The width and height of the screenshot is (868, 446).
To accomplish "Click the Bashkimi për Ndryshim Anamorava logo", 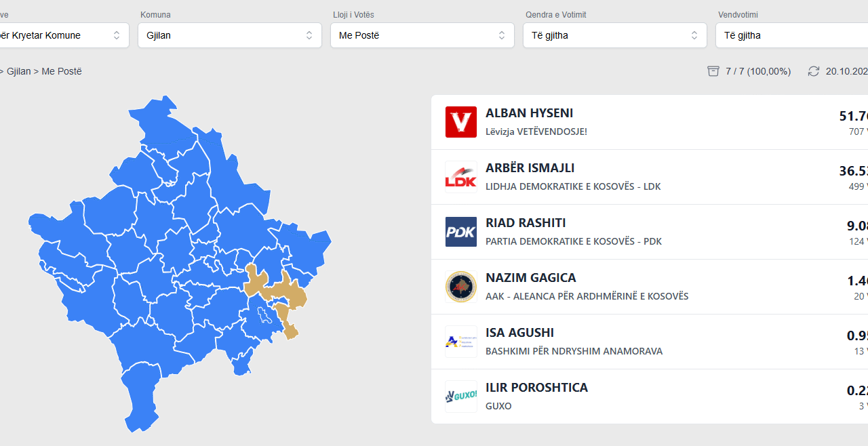I will coord(461,342).
